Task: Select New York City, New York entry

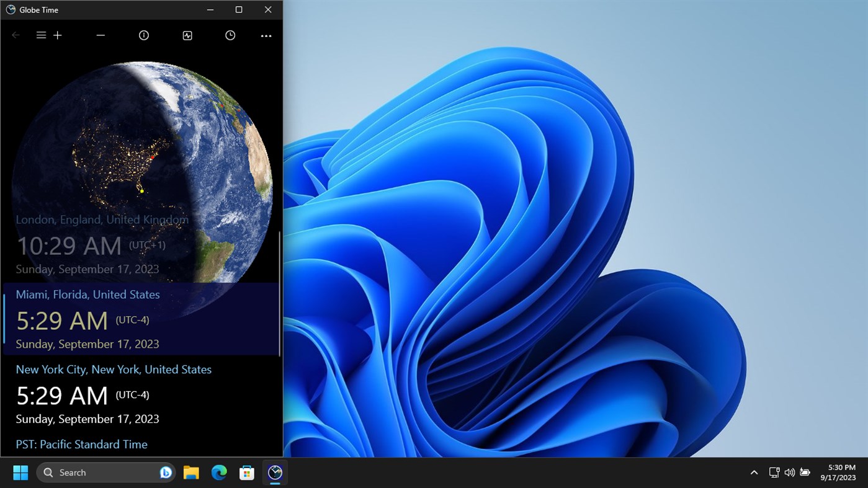Action: 141,394
